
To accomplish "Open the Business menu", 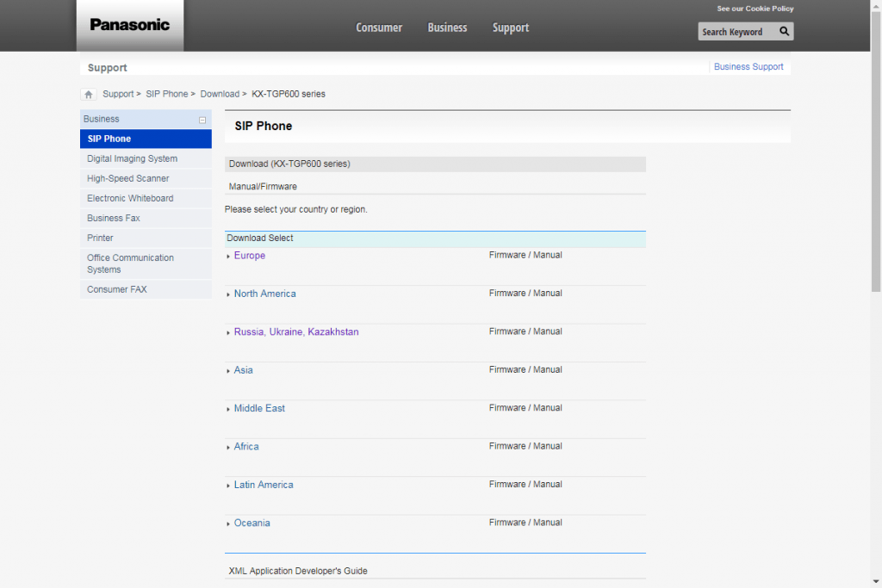I will (447, 28).
